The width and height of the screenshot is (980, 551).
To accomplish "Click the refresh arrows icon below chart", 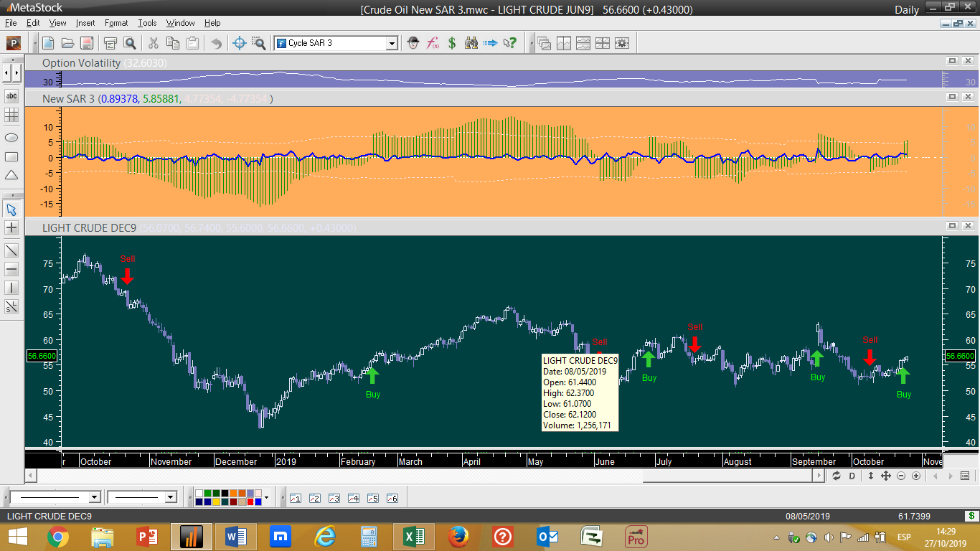I will click(x=837, y=476).
